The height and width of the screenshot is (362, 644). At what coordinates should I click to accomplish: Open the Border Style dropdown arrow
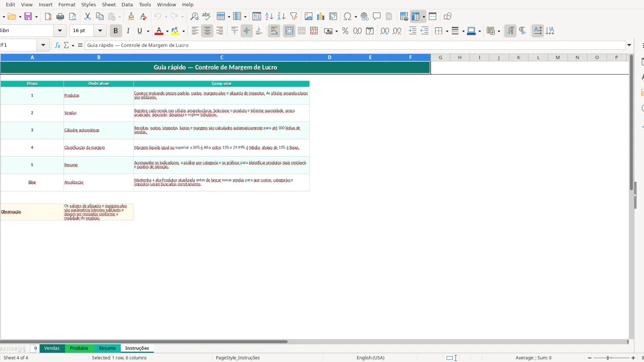tap(463, 31)
